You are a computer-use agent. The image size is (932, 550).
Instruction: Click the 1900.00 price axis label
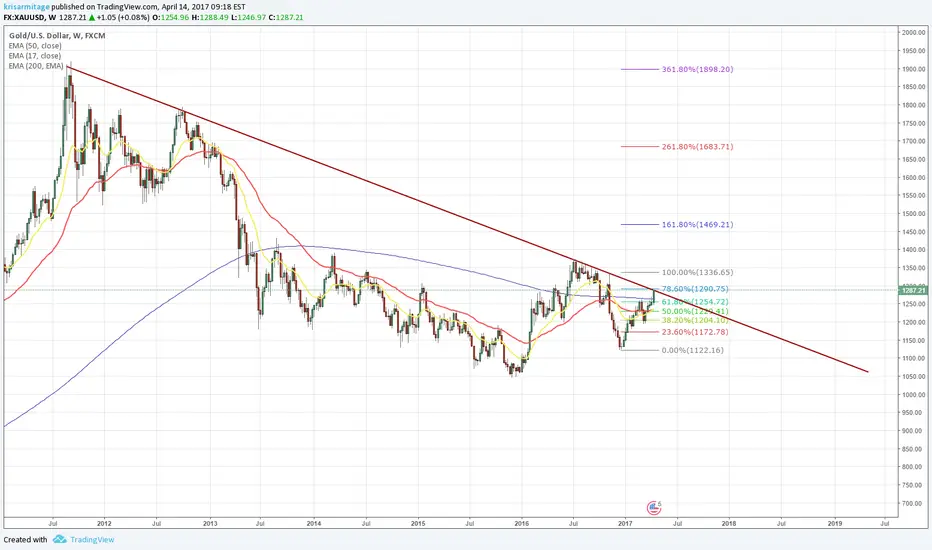914,69
